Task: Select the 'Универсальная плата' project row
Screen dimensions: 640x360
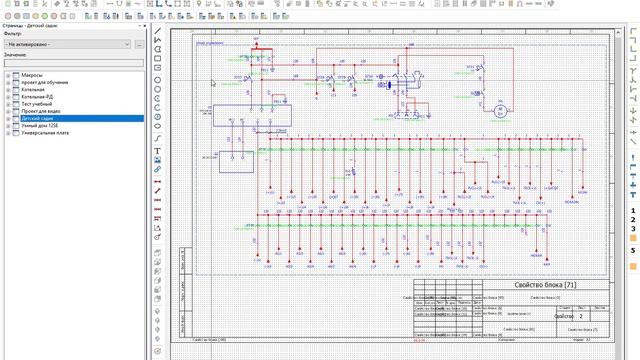Action: (45, 133)
